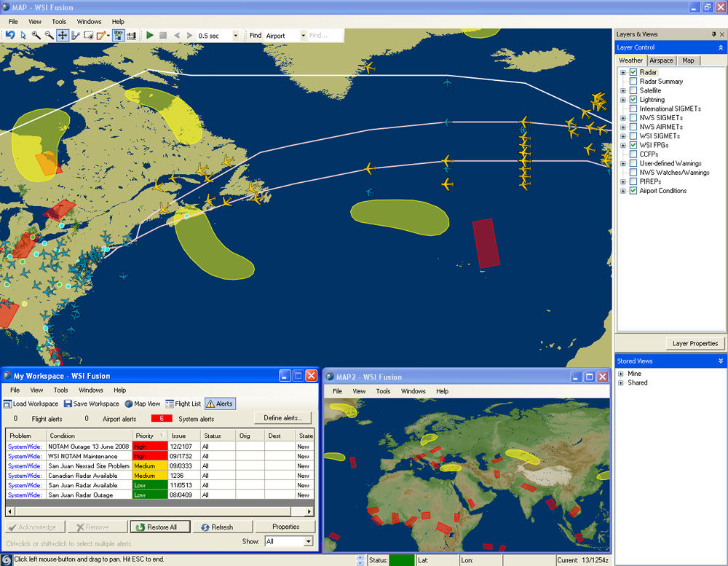Image resolution: width=728 pixels, height=566 pixels.
Task: Expand the NWS AIRMETs tree node
Action: pyautogui.click(x=623, y=127)
